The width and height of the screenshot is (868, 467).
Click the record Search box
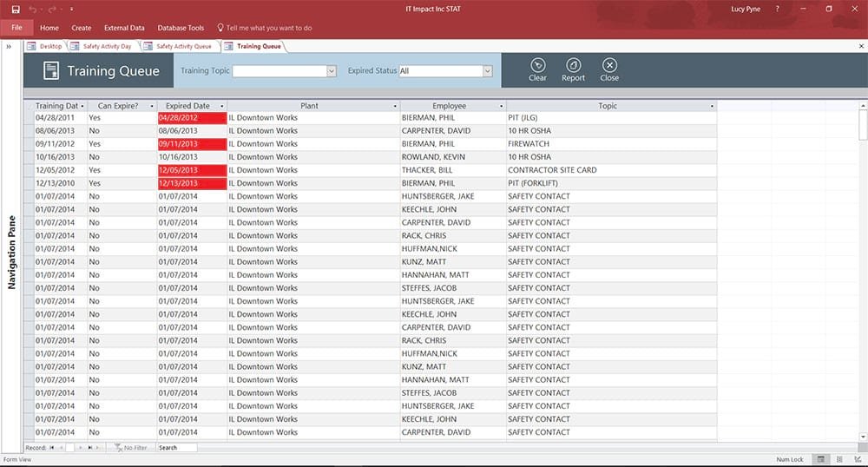(176, 448)
